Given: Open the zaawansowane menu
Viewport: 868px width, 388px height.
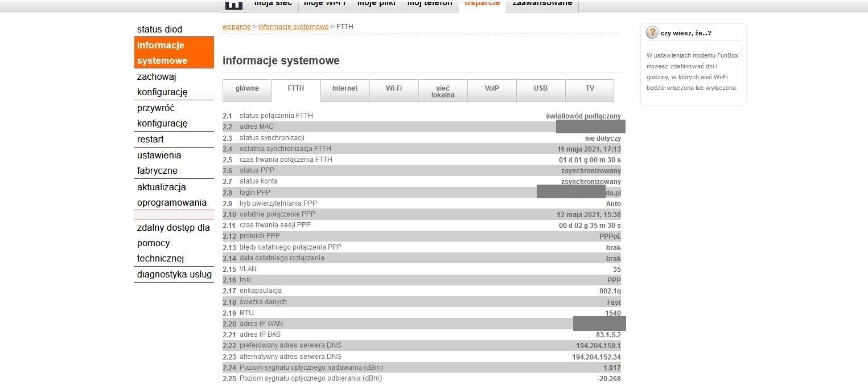Looking at the screenshot, I should 541,3.
